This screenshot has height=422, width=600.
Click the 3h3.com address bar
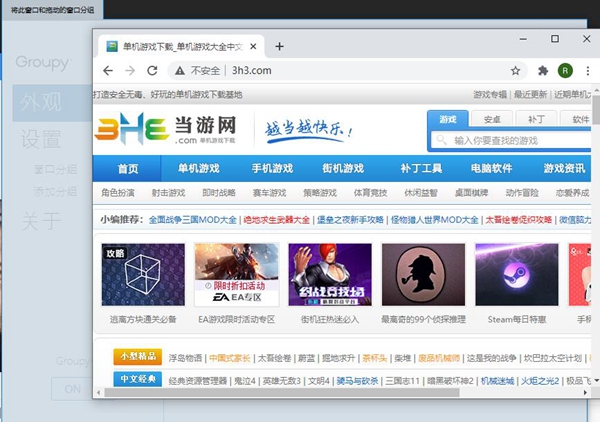(x=347, y=71)
